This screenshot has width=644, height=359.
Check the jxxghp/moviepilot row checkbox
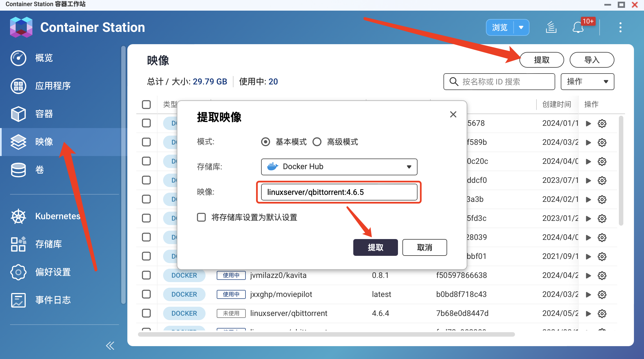[x=146, y=294]
